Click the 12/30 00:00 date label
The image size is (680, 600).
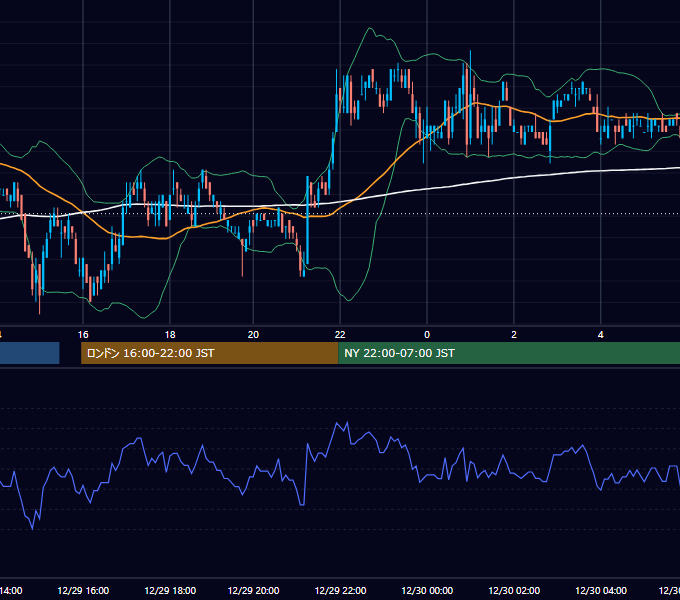427,590
